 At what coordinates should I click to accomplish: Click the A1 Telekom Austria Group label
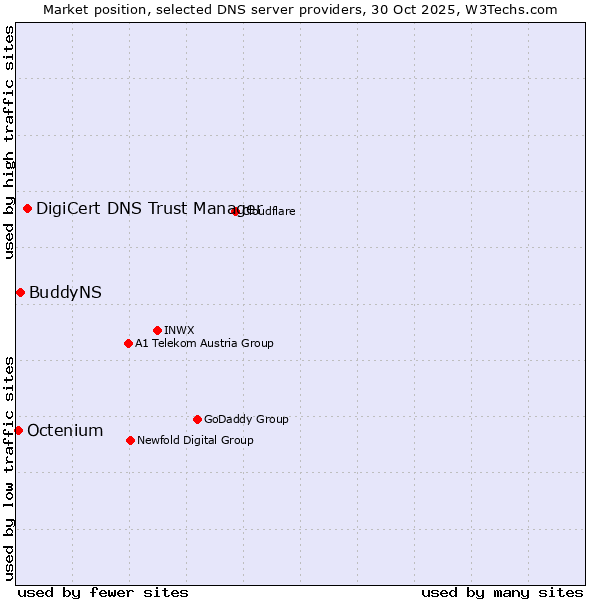[204, 343]
